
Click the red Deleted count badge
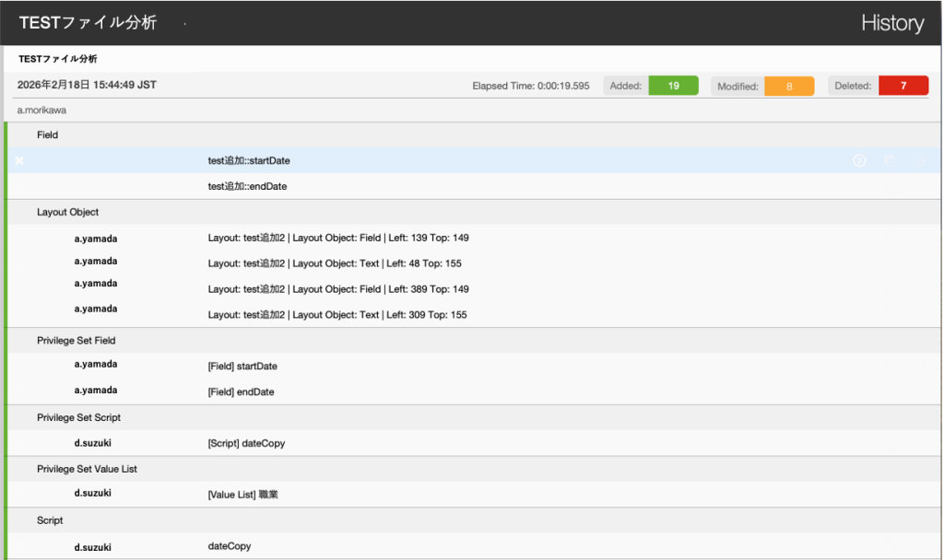pyautogui.click(x=903, y=86)
